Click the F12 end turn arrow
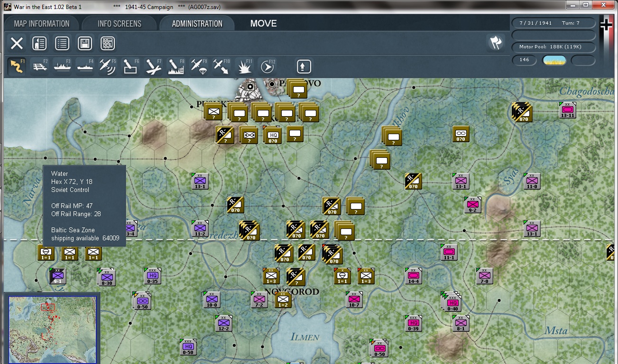The image size is (618, 364). (267, 66)
